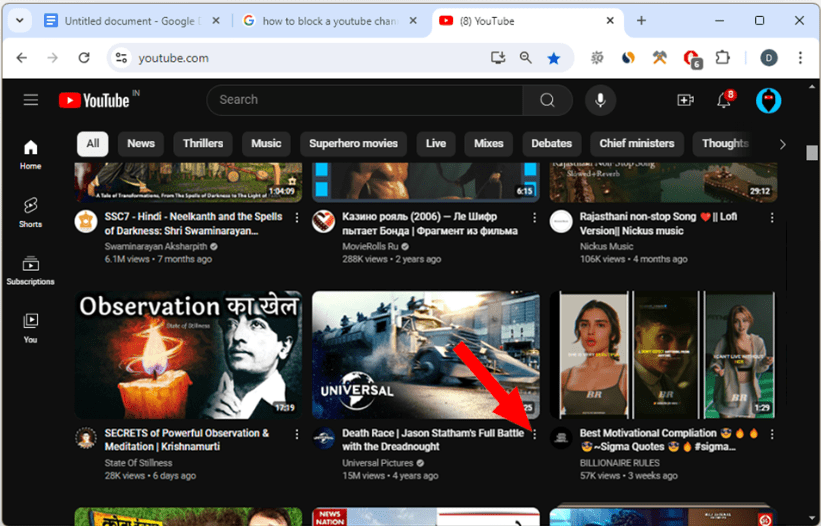Click the page vertical scrollbar thumb
This screenshot has height=526, width=821.
coord(812,153)
